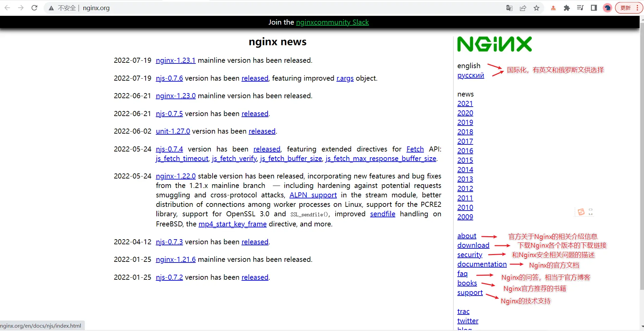Screen dimensions: 644x331
Task: Open the about page link
Action: [x=467, y=236]
